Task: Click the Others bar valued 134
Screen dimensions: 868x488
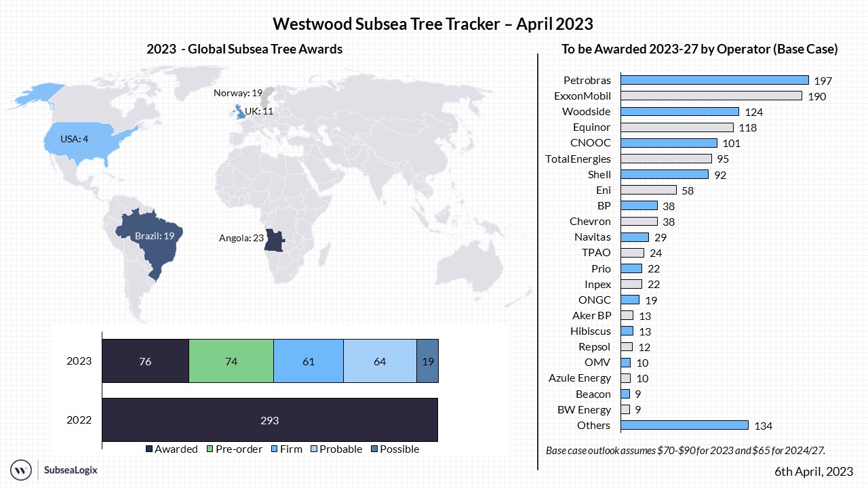Action: click(684, 426)
